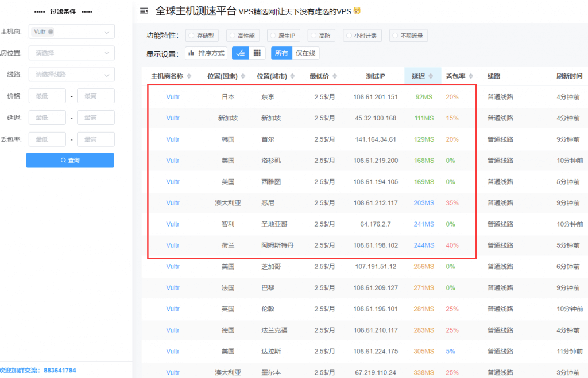The height and width of the screenshot is (378, 588).
Task: Sort by 位置(国家) column arrows
Action: (x=243, y=76)
